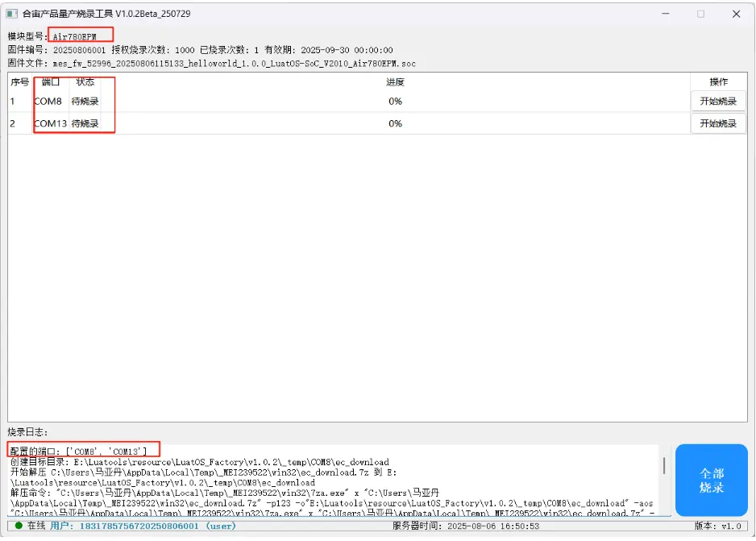Click the module model Air780EPM value

(x=75, y=36)
